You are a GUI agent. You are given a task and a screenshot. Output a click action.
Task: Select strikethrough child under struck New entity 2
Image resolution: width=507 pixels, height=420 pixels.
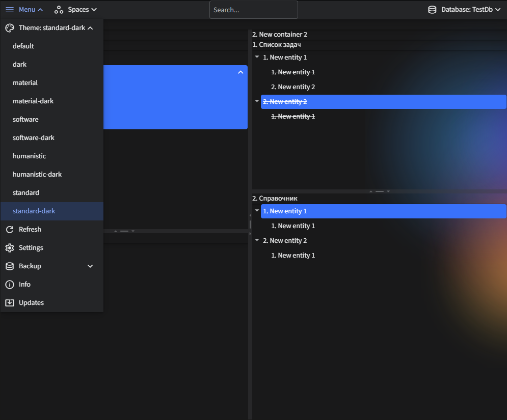[x=293, y=116]
